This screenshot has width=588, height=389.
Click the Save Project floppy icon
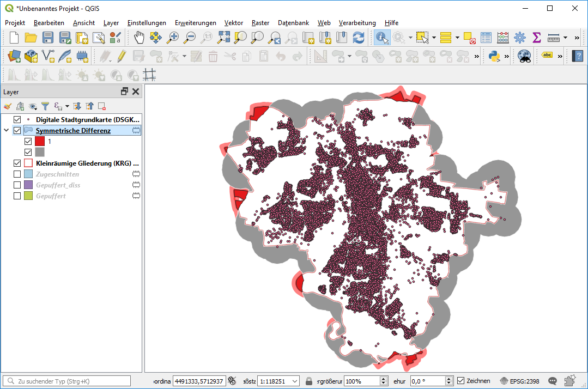point(48,38)
